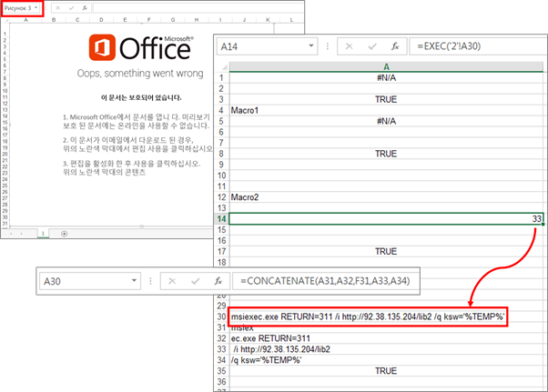
Task: Expand the A14 name box dropdown arrow
Action: (315, 46)
